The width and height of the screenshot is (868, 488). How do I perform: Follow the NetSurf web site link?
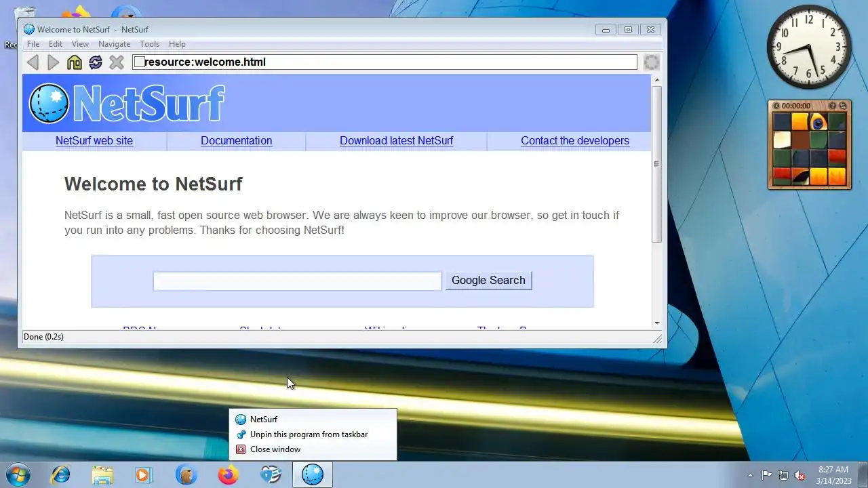(94, 141)
